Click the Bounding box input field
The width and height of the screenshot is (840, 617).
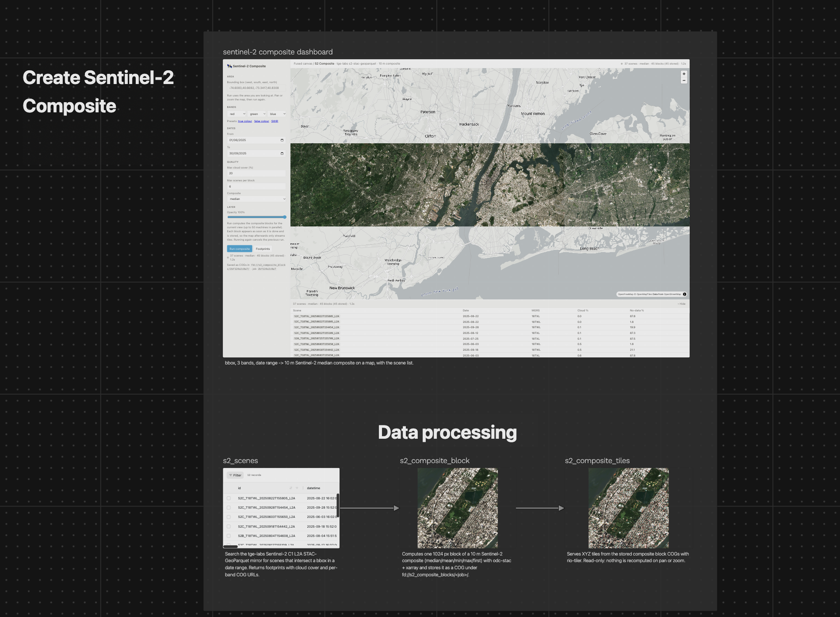256,88
